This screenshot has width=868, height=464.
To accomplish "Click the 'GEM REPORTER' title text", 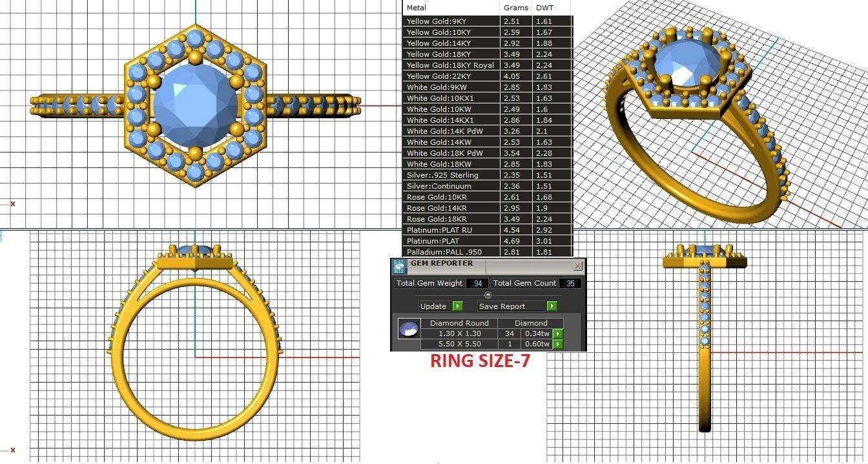I will tap(442, 264).
